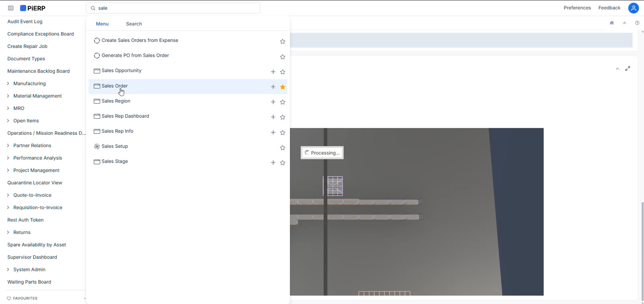The width and height of the screenshot is (644, 304).
Task: Open the user profile avatar
Action: 634,8
